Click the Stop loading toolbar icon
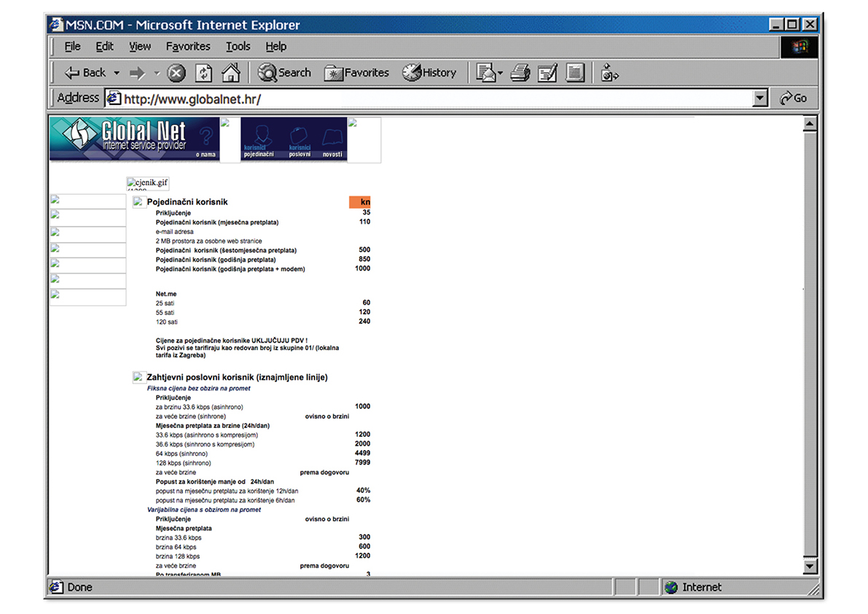Screen dimensions: 868x614 (177, 73)
